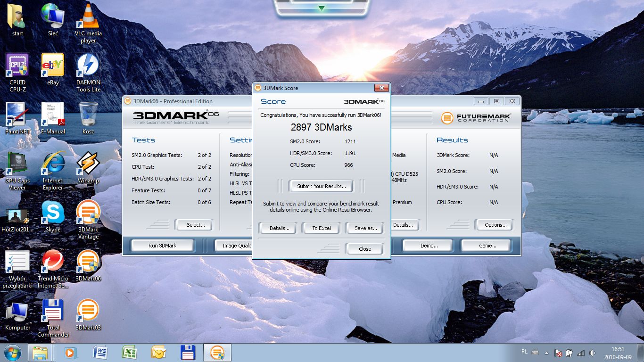Select the 3DMark Vantage desktop icon

pos(88,220)
